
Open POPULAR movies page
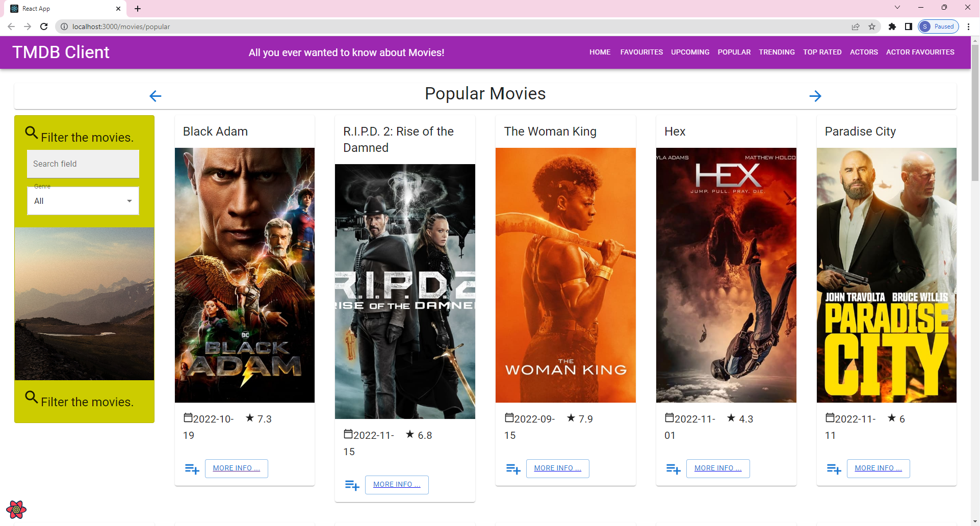coord(734,52)
